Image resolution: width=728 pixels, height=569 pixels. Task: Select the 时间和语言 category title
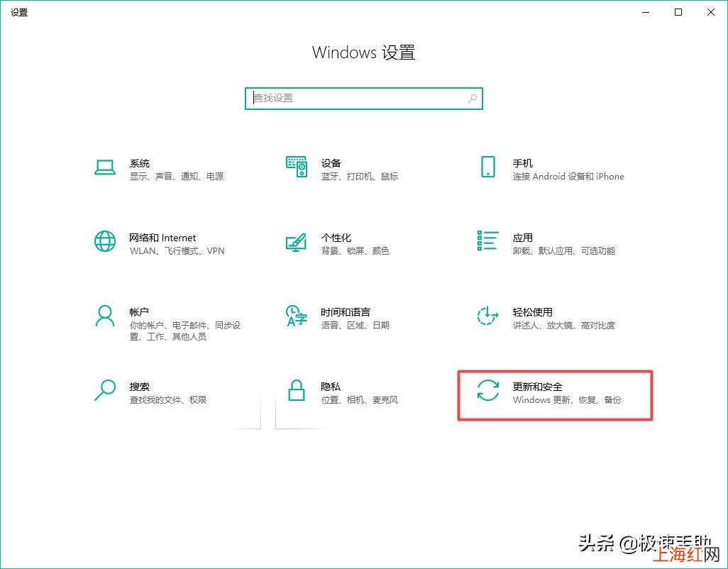tap(346, 312)
